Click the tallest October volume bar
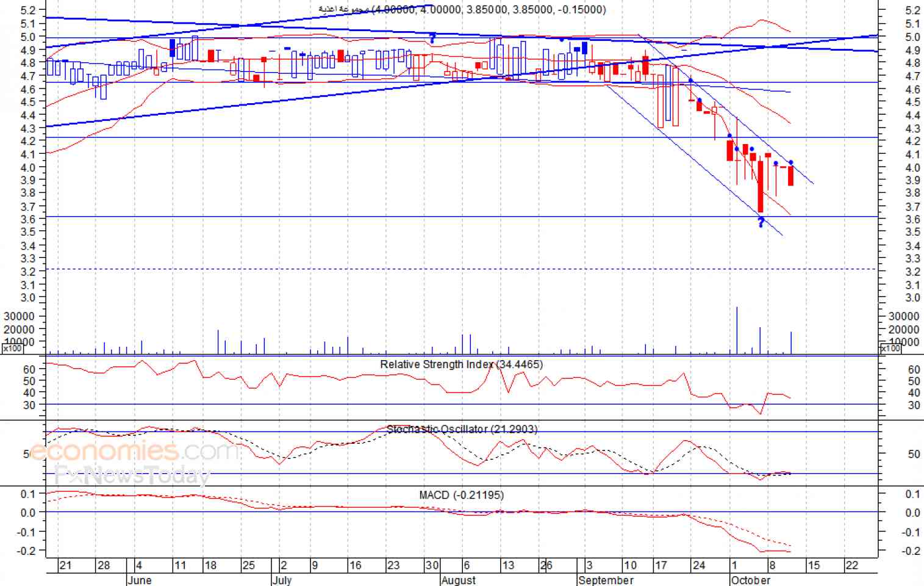Screen dimensions: 924x586 point(737,330)
